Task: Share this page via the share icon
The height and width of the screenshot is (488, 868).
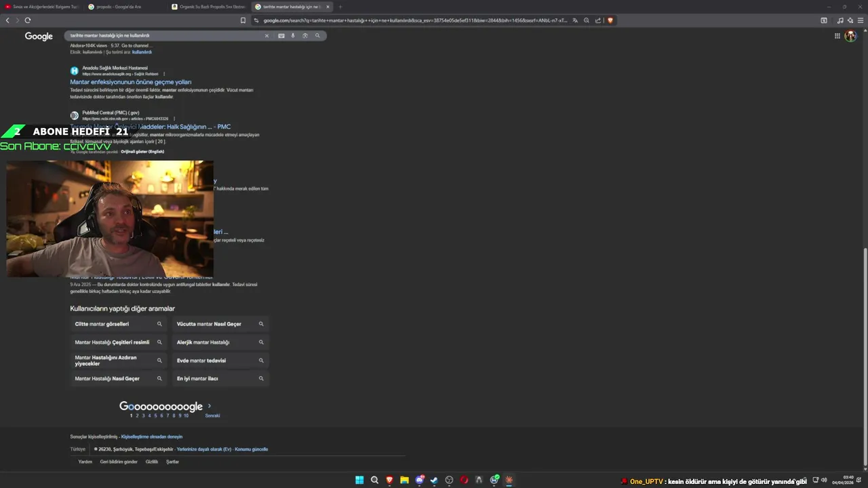Action: pos(598,20)
